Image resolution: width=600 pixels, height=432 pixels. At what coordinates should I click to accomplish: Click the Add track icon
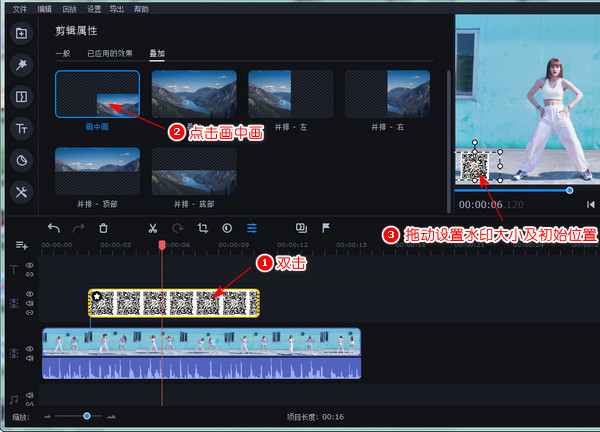(x=21, y=245)
